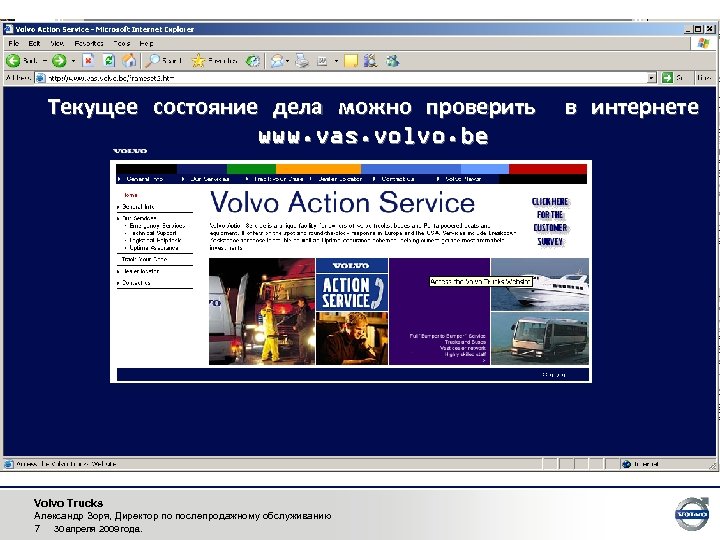
Task: Click the Messenger people icon
Action: click(x=393, y=60)
